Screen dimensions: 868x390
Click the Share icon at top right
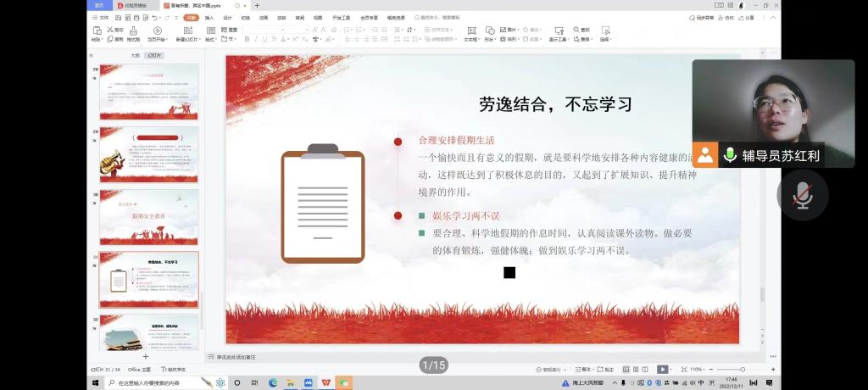click(x=747, y=17)
